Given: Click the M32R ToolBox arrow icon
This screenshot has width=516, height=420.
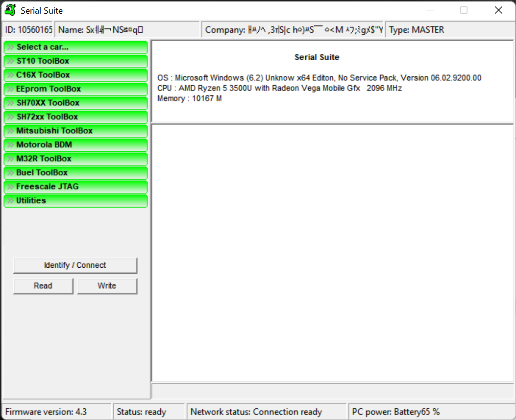Looking at the screenshot, I should (10, 159).
